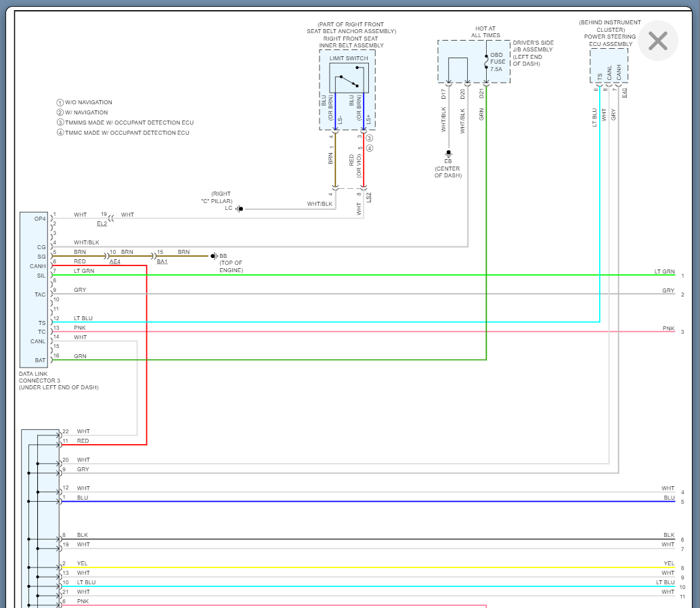This screenshot has height=608, width=700.
Task: Click the BAT pin on data link connector
Action: tap(40, 360)
